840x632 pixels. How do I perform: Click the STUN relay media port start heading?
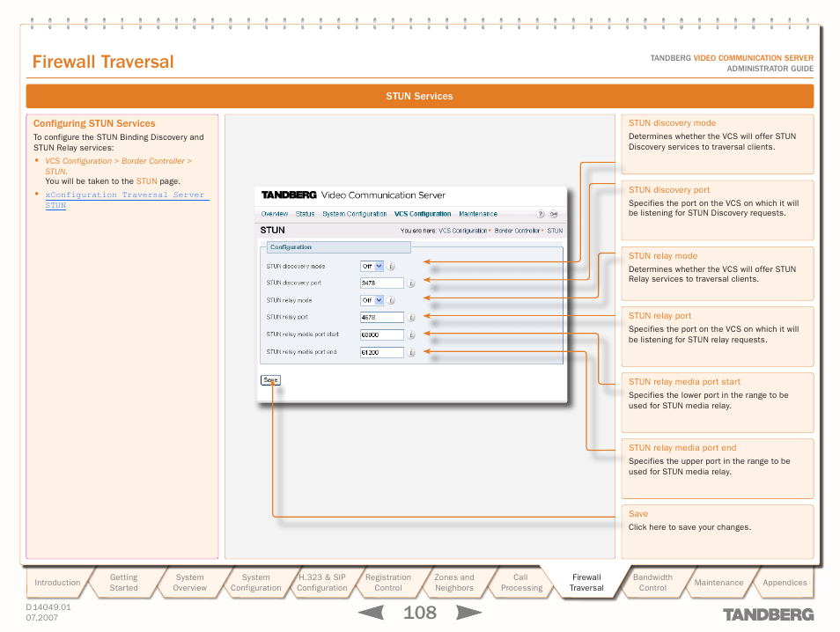[684, 382]
